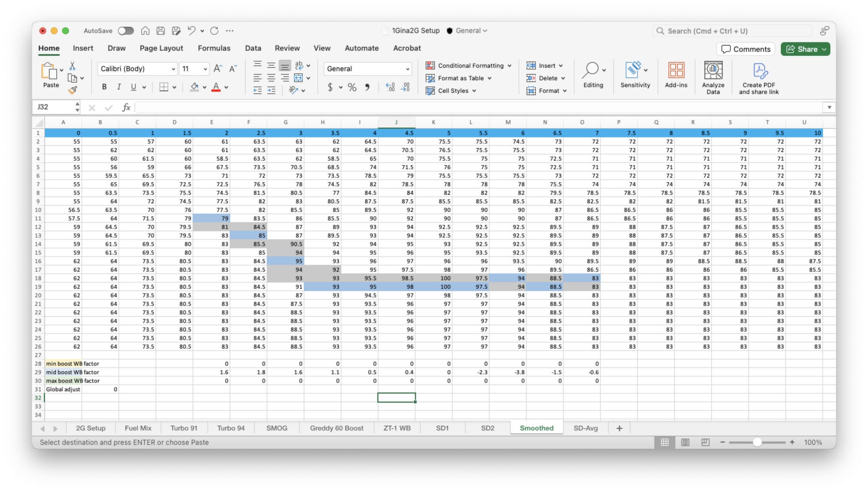Open the SD-Avg sheet tab
Screen dimensions: 868x491
(585, 428)
